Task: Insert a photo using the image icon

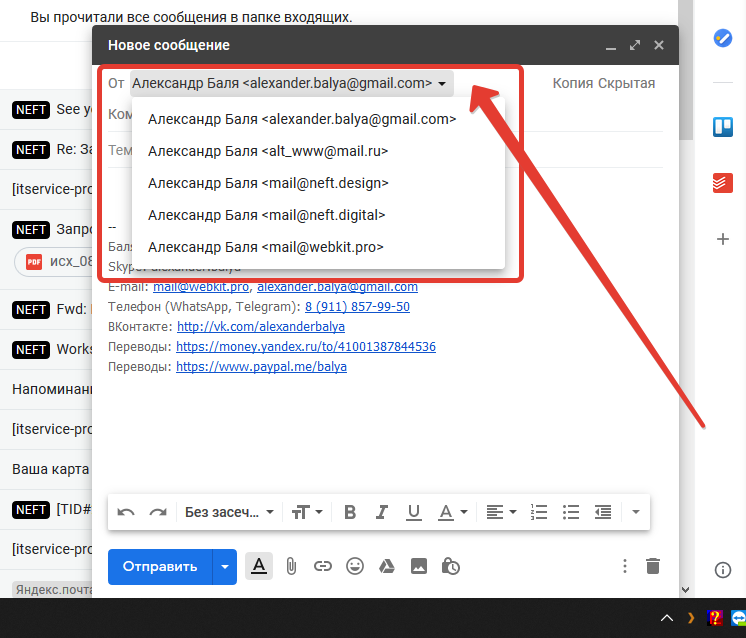Action: (x=418, y=566)
